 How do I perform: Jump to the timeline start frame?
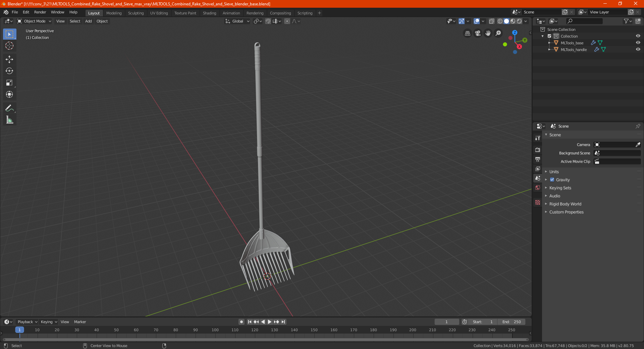[x=250, y=322]
